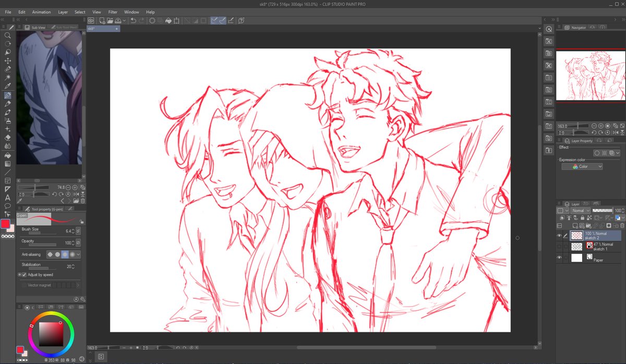Viewport: 626px width, 364px height.
Task: Select the Pencil tool
Action: [x=8, y=104]
